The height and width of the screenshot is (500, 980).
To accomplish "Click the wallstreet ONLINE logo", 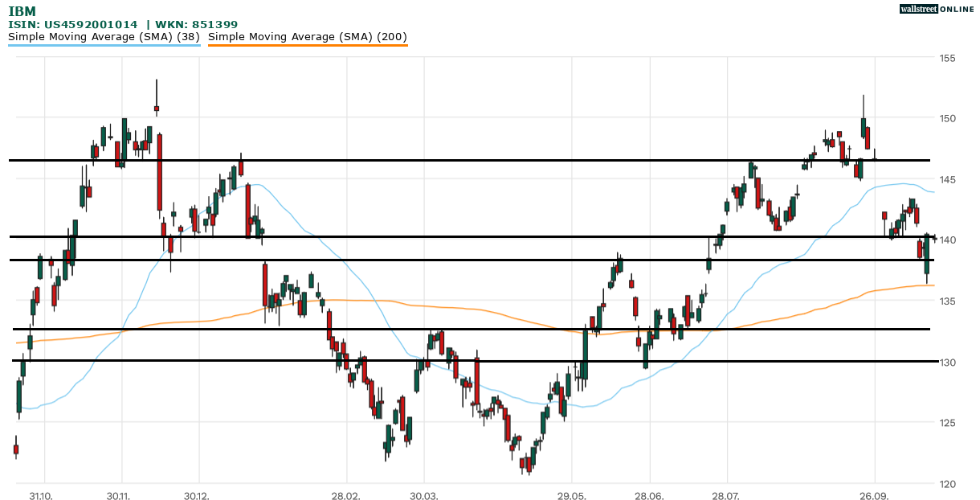I will (937, 9).
